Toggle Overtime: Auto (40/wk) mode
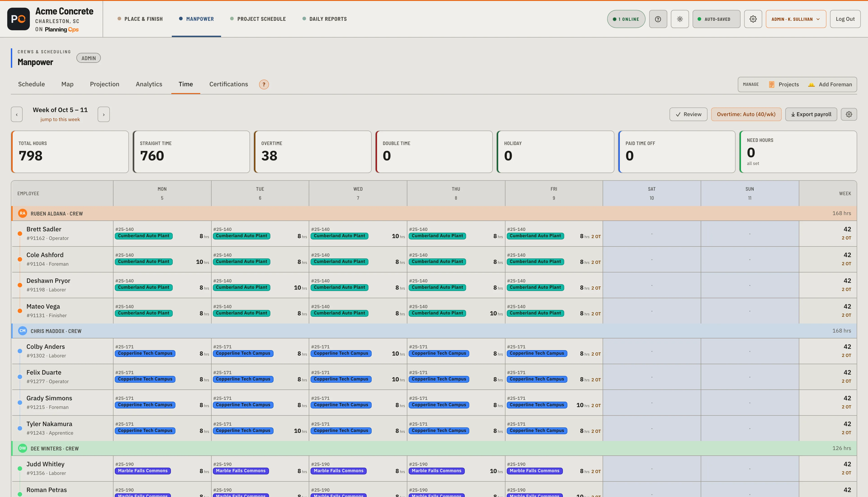 [x=746, y=114]
